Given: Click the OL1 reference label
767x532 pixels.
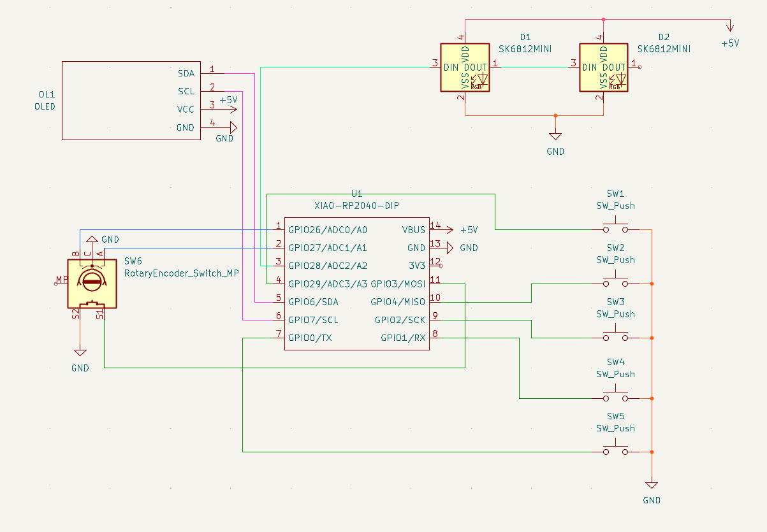Looking at the screenshot, I should [47, 94].
